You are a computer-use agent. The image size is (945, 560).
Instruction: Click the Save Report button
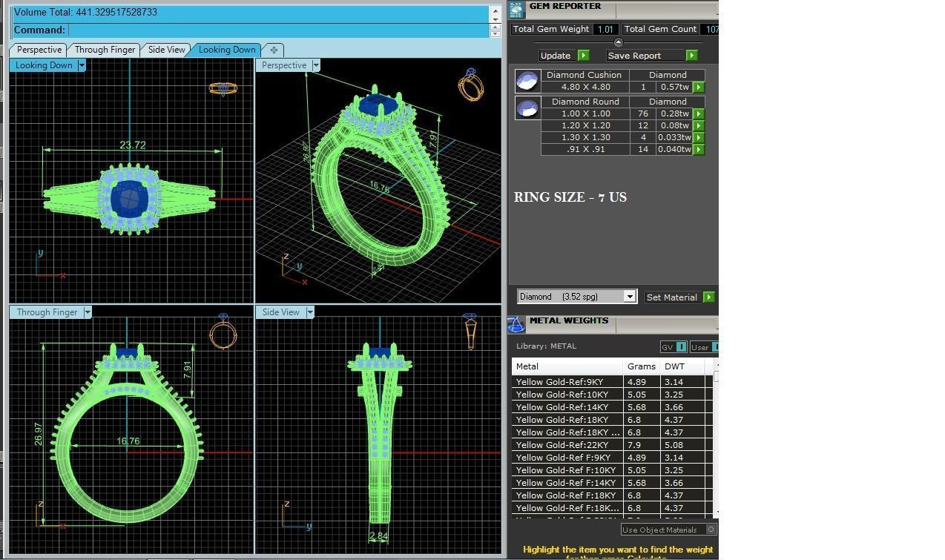point(646,56)
